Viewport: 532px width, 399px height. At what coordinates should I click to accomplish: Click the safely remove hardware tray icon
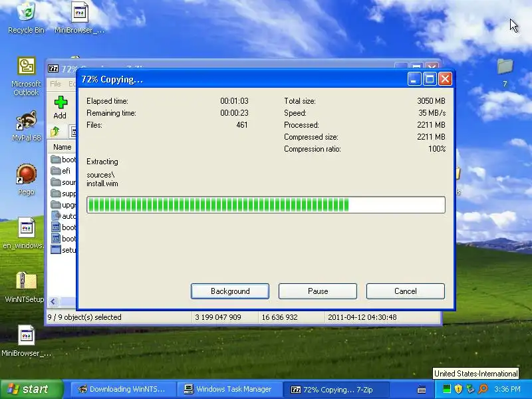pos(470,389)
